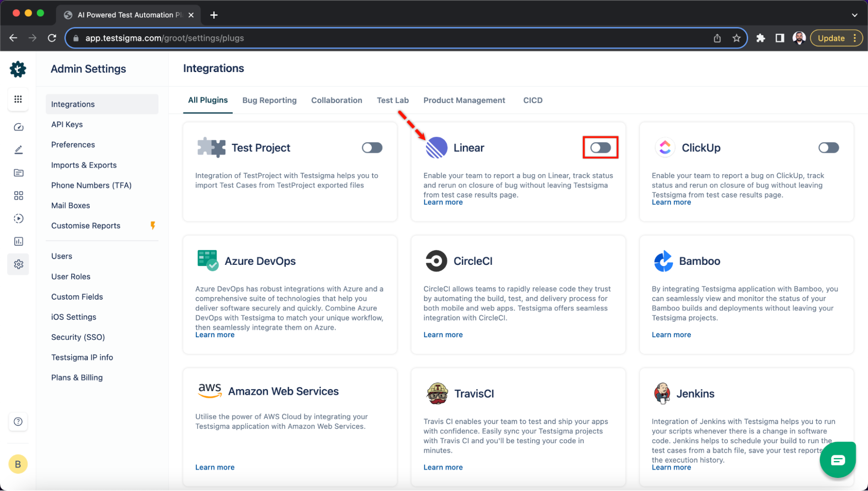The height and width of the screenshot is (491, 868).
Task: Click the browser extensions puzzle icon
Action: click(x=760, y=38)
